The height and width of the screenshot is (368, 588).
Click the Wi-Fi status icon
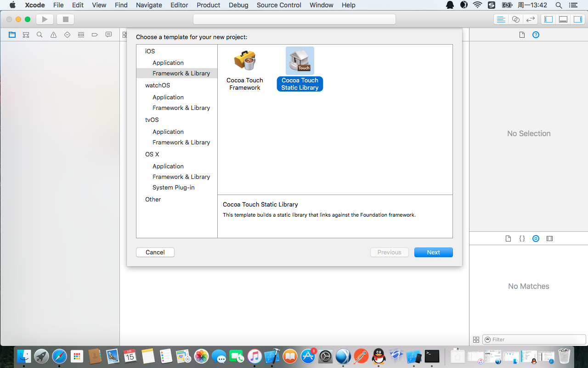(477, 5)
